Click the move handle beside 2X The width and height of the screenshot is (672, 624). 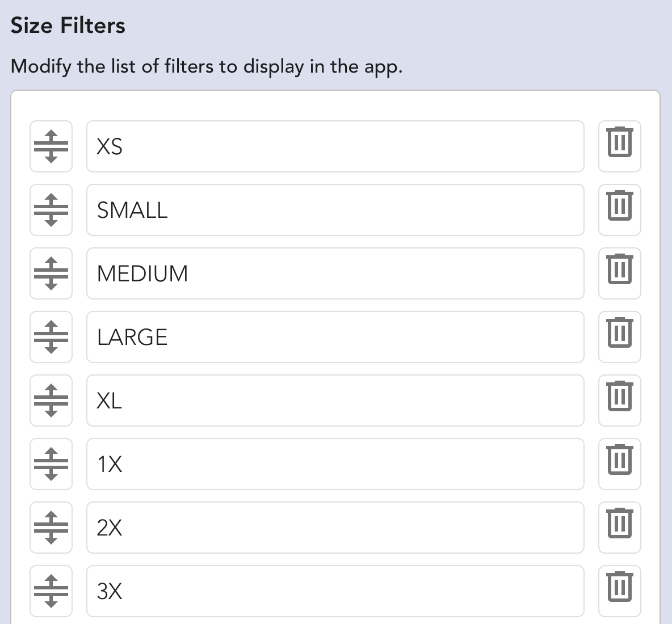(51, 528)
